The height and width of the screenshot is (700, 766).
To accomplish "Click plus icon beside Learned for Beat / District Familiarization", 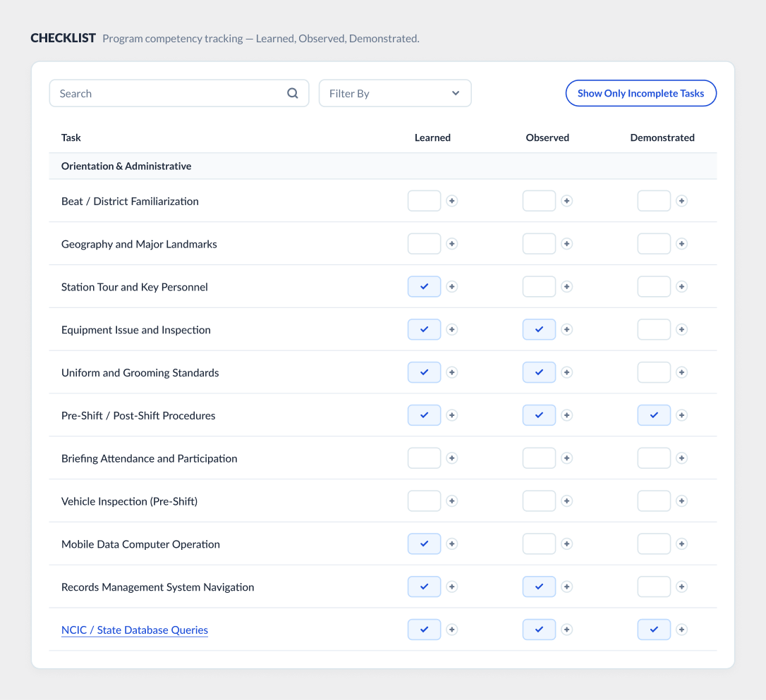I will 452,201.
